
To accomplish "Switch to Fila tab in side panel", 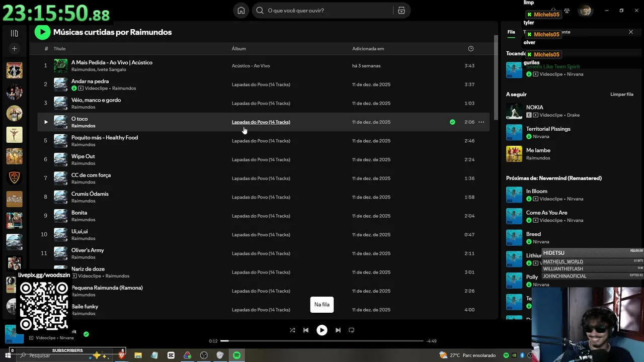I will 511,32.
